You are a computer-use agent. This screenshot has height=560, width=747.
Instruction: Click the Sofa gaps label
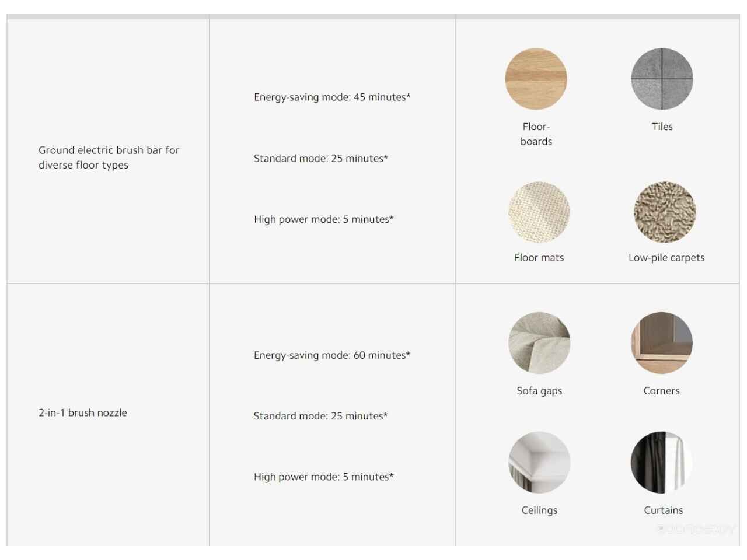539,391
